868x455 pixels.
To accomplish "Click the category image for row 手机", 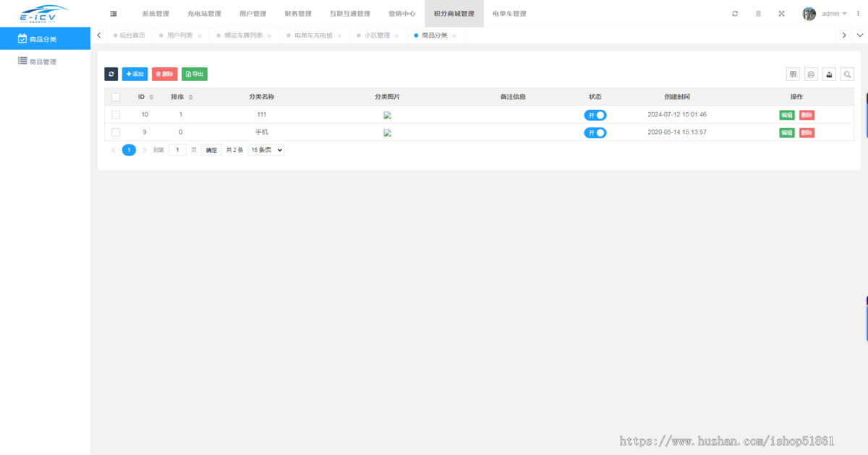I will pyautogui.click(x=387, y=132).
